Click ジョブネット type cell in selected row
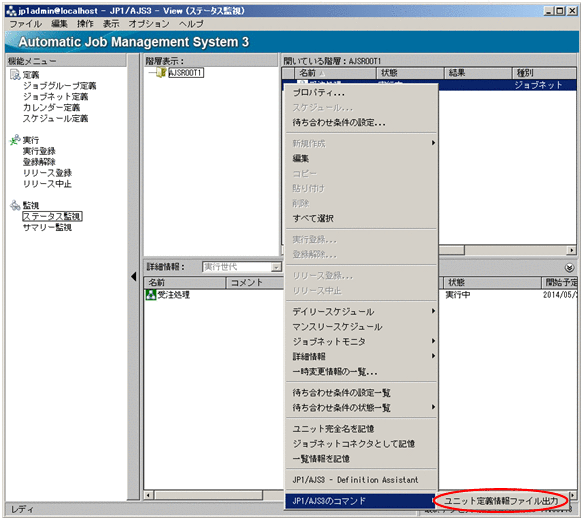This screenshot has height=521, width=585. [538, 85]
